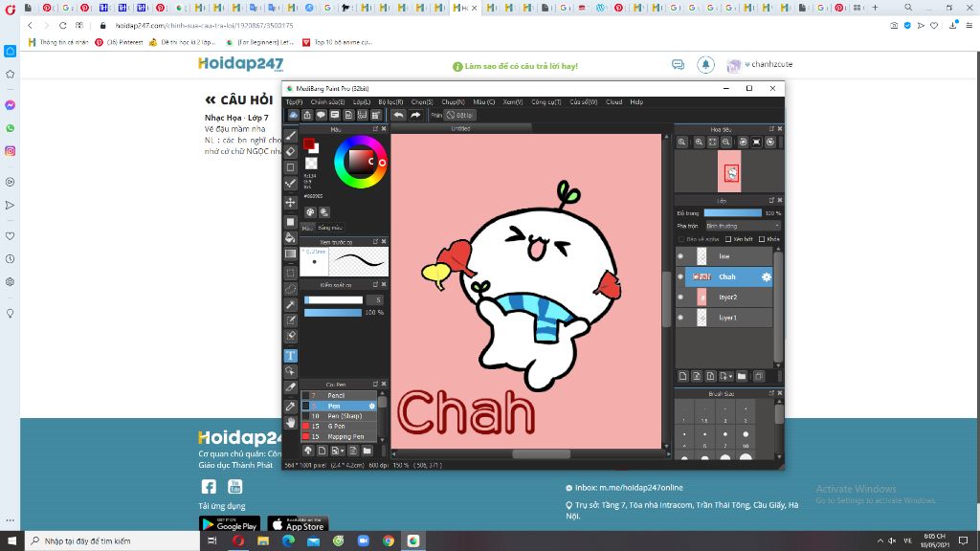Select the Brush tool in MediBang toolbox
The image size is (980, 551).
pos(291,136)
